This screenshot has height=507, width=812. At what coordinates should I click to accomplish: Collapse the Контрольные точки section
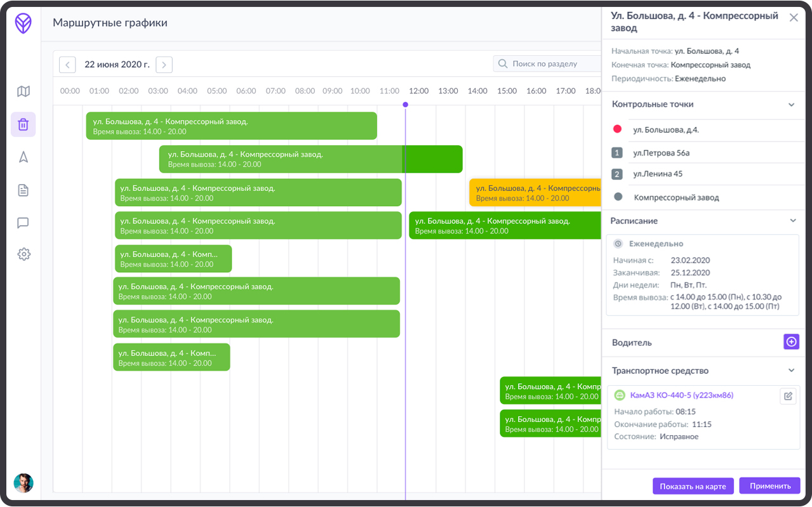[x=791, y=105]
